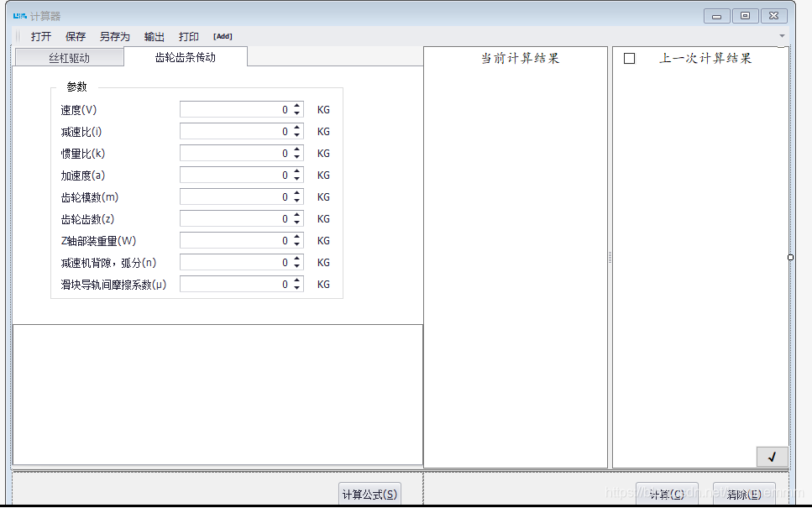Click the 计算公式(S) button

(x=369, y=495)
